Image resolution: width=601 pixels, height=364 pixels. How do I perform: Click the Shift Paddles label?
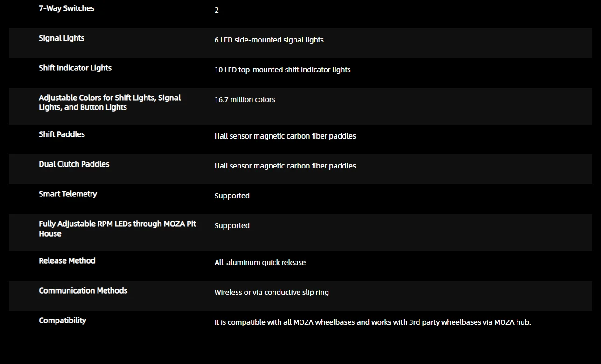coord(62,134)
